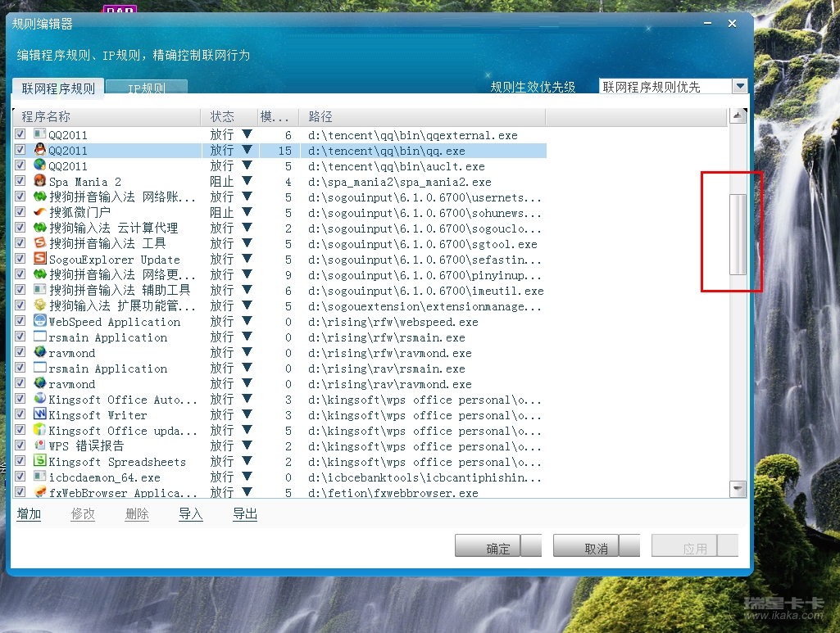Click the Kingsoft Writer icon
Screen dimensions: 840x633
39,414
